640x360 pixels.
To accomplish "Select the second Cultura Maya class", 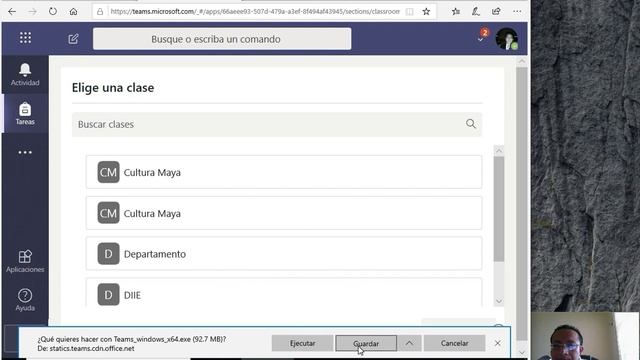I will click(x=284, y=213).
